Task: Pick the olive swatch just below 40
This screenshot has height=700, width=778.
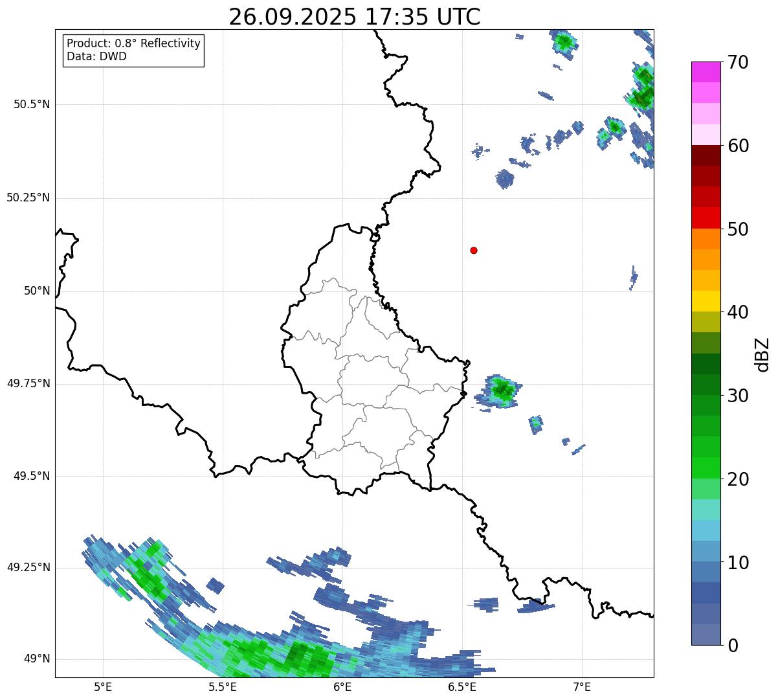Action: (x=706, y=322)
